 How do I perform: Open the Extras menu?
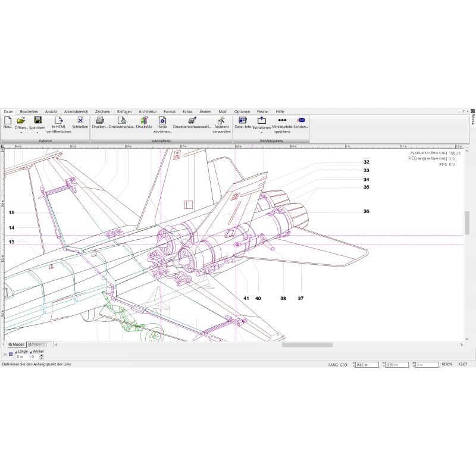coord(187,111)
